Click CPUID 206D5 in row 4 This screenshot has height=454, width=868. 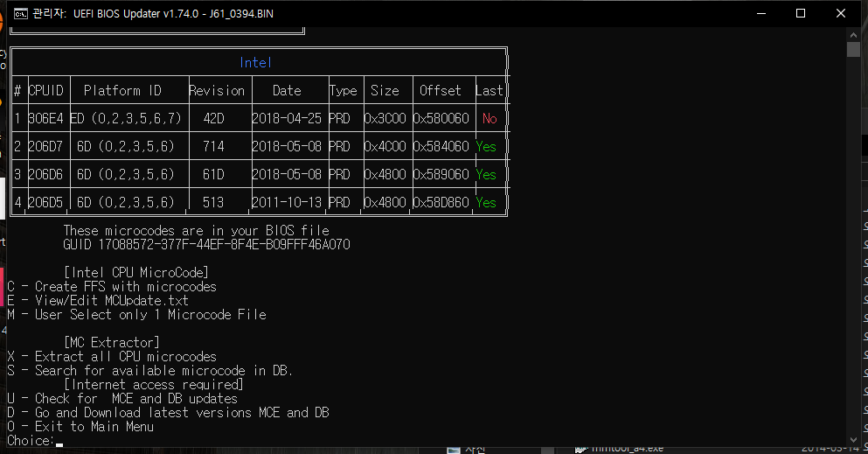click(x=46, y=202)
